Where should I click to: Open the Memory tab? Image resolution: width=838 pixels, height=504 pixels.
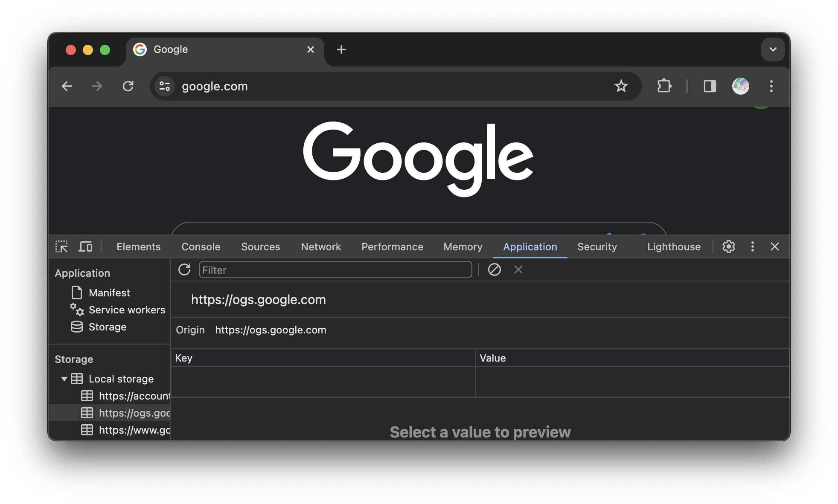tap(463, 246)
